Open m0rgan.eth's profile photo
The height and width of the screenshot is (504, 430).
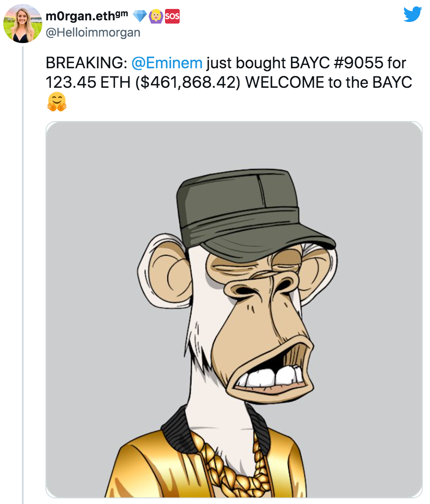tap(22, 24)
